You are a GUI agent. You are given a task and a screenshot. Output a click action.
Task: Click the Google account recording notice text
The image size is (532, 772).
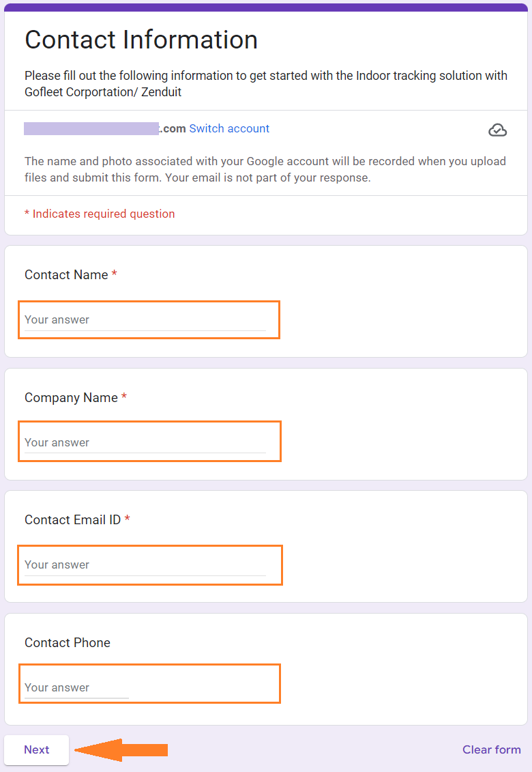pyautogui.click(x=265, y=169)
